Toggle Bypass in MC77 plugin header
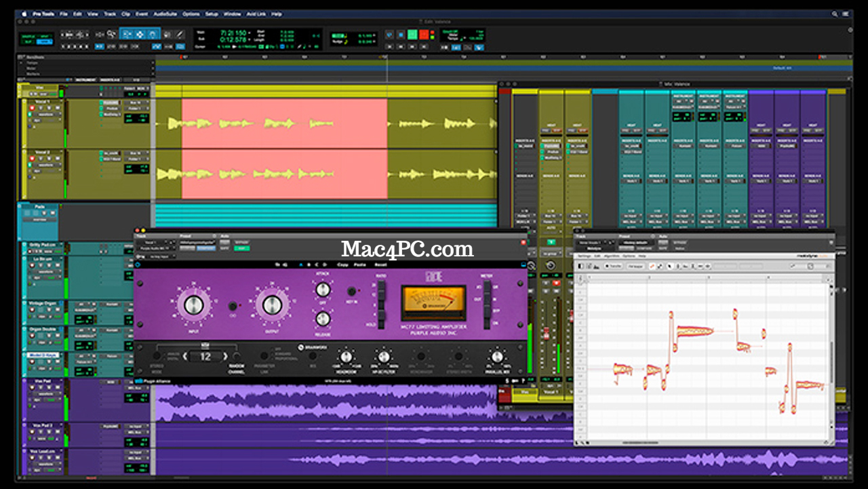The height and width of the screenshot is (489, 868). tap(241, 242)
